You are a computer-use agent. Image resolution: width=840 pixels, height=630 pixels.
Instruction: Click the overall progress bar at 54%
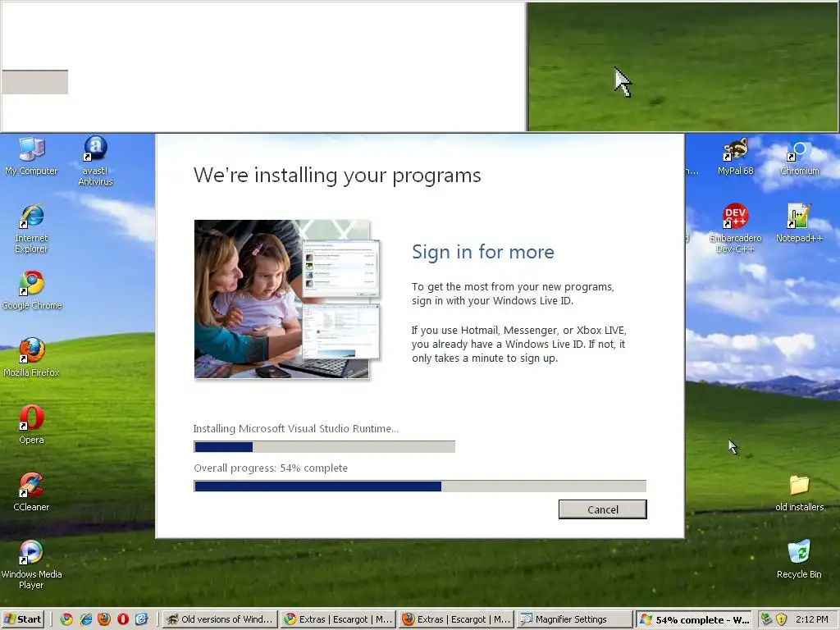click(420, 486)
